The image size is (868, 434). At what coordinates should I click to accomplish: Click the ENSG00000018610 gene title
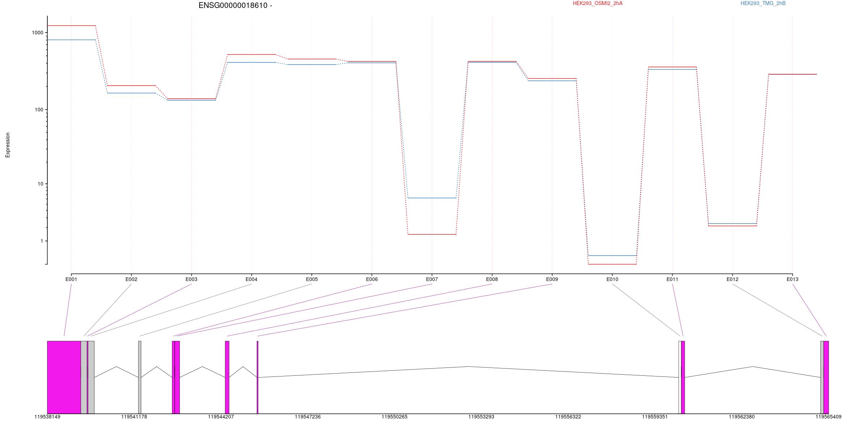[235, 5]
